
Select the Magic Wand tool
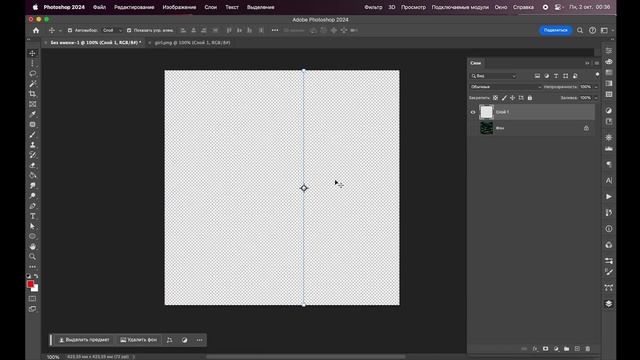point(32,84)
